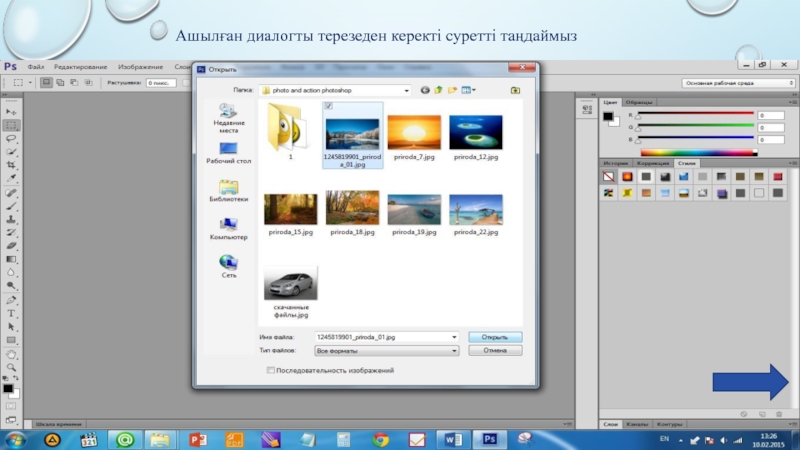The width and height of the screenshot is (800, 450).
Task: Select the Lasso tool
Action: click(x=11, y=138)
